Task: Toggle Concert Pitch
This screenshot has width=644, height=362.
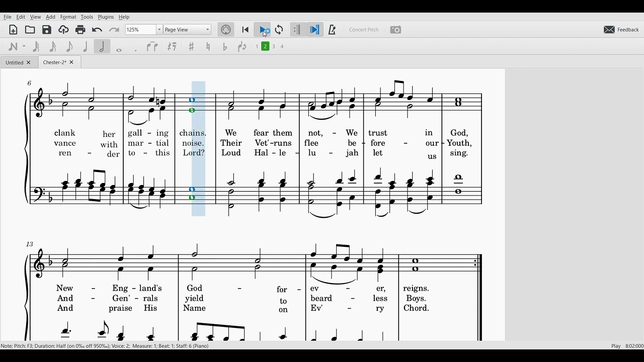Action: point(364,30)
